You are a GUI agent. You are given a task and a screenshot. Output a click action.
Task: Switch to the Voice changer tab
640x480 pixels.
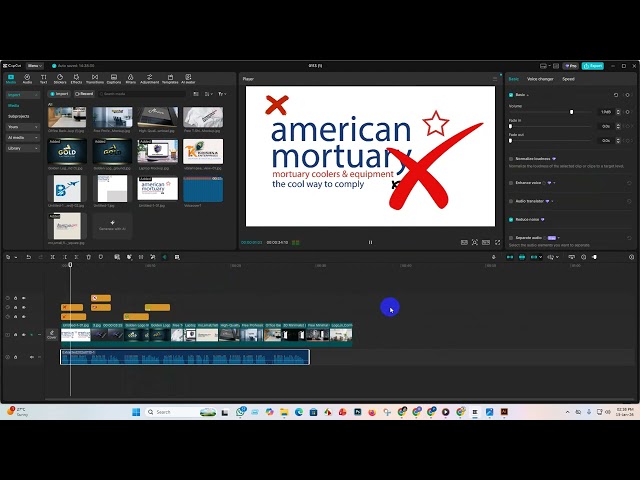540,79
